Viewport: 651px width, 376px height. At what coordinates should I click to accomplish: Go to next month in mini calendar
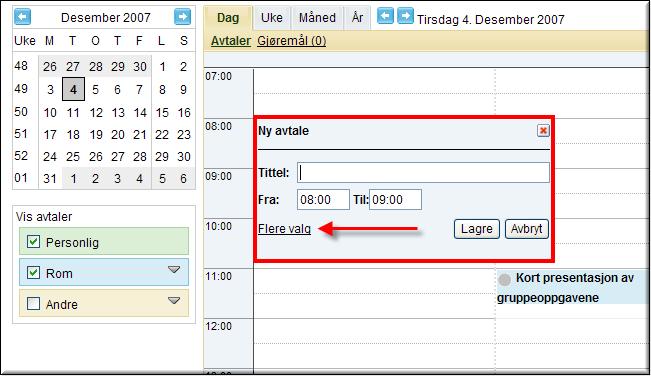click(x=182, y=17)
